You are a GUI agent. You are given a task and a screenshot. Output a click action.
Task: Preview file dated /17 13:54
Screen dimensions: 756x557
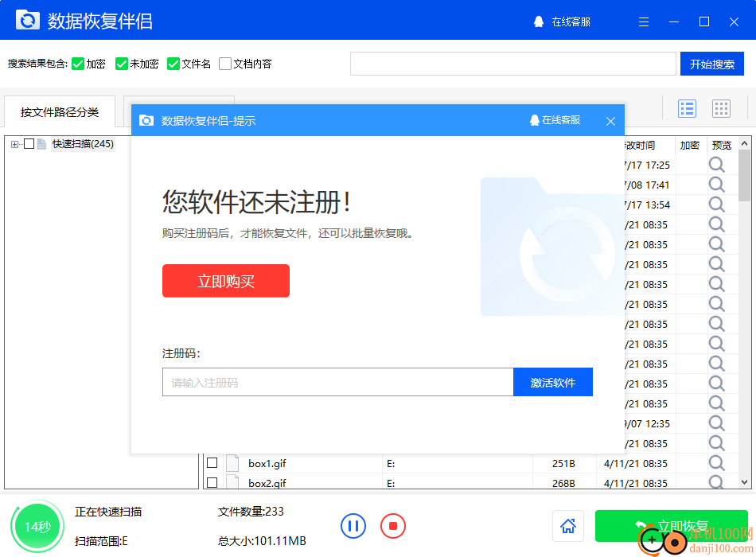point(716,204)
